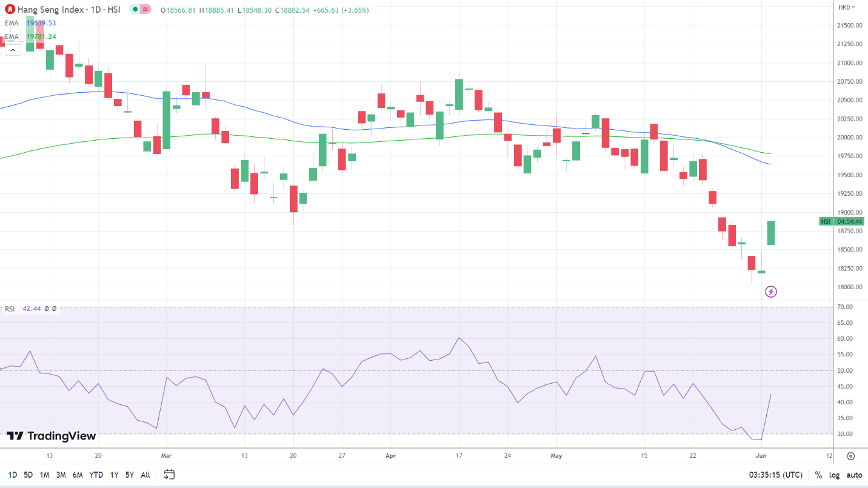This screenshot has height=488, width=868.
Task: Click the low value L18548.30
Action: (x=255, y=10)
